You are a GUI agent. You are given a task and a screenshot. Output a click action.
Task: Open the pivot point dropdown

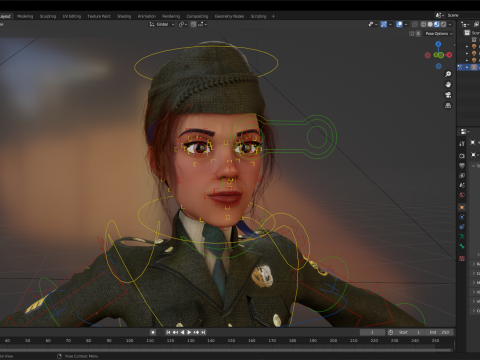pyautogui.click(x=183, y=24)
